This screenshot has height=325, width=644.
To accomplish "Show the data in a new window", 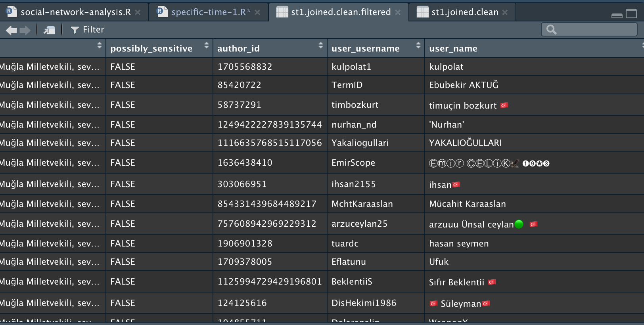I will click(49, 30).
